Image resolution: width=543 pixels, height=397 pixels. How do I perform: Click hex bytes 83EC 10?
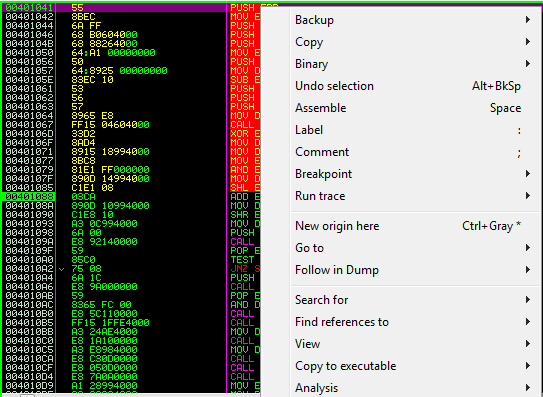coord(92,80)
